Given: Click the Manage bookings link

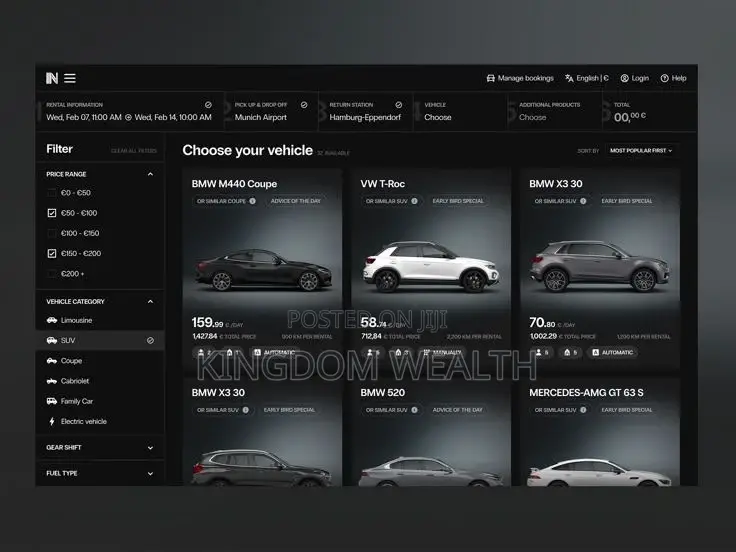Looking at the screenshot, I should (520, 78).
